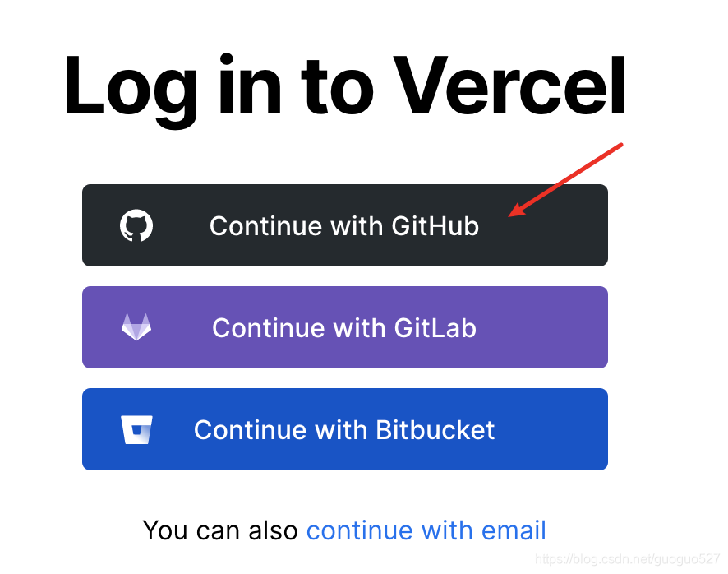The height and width of the screenshot is (574, 728).
Task: Click the "Continue with GitHub" text label
Action: pyautogui.click(x=343, y=225)
